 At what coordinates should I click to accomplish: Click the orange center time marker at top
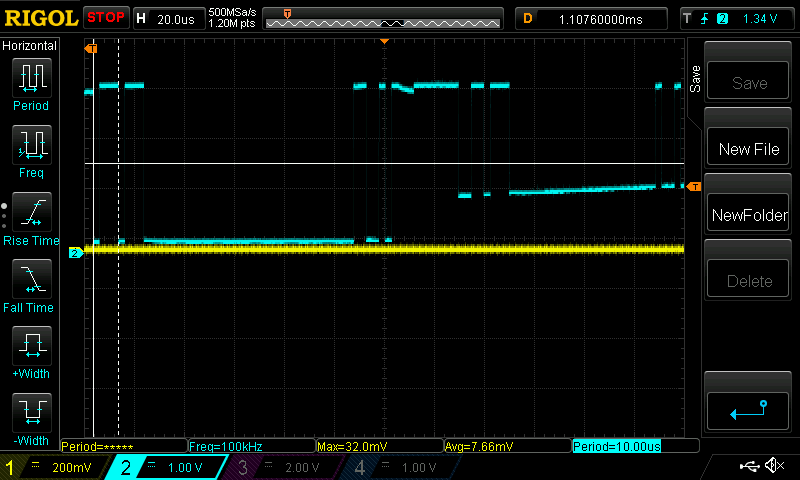(x=384, y=41)
